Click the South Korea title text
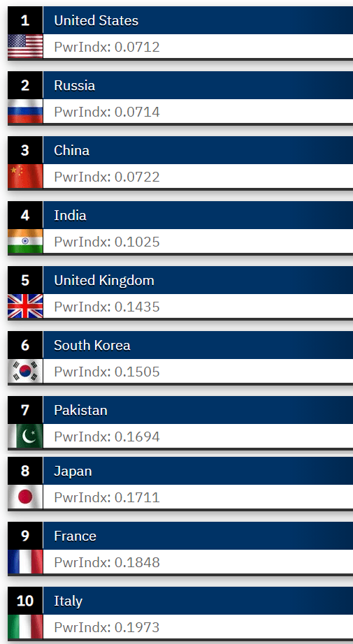This screenshot has height=644, width=353. coord(92,345)
